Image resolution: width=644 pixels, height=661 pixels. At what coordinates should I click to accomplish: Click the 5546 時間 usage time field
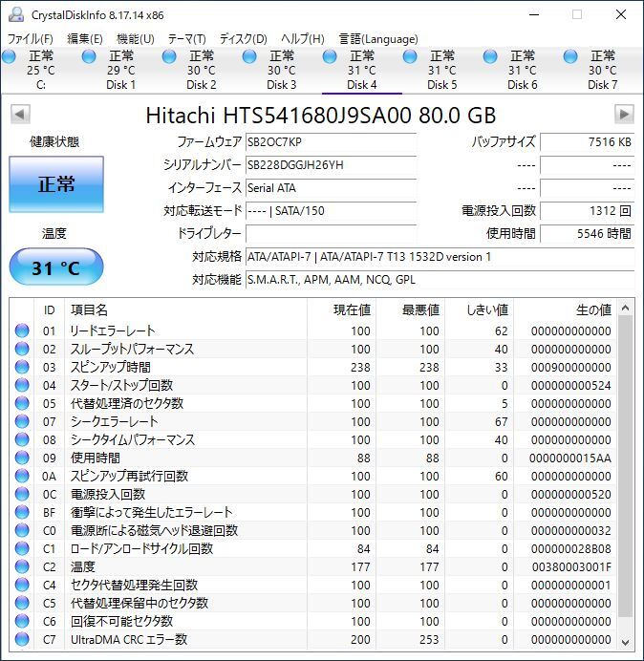pyautogui.click(x=587, y=233)
